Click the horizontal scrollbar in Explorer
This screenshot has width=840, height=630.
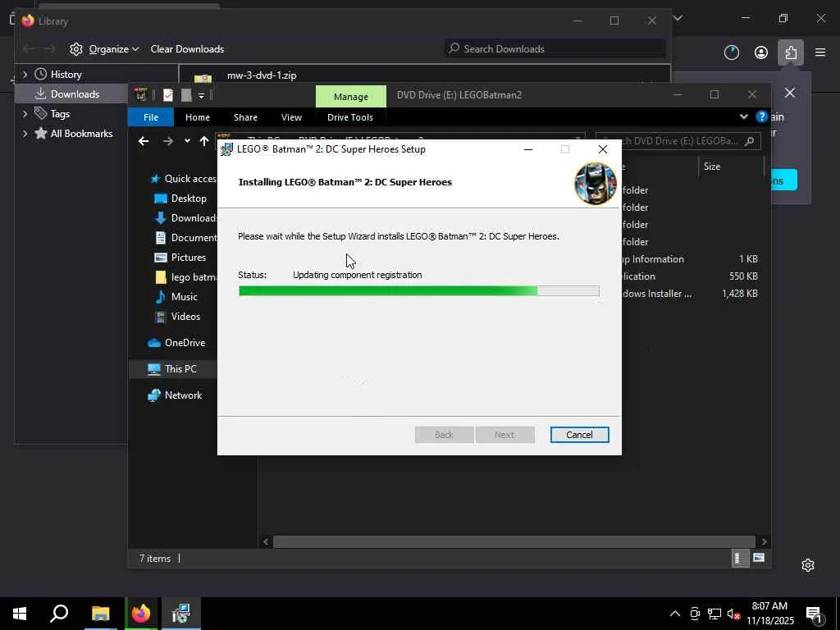[514, 541]
